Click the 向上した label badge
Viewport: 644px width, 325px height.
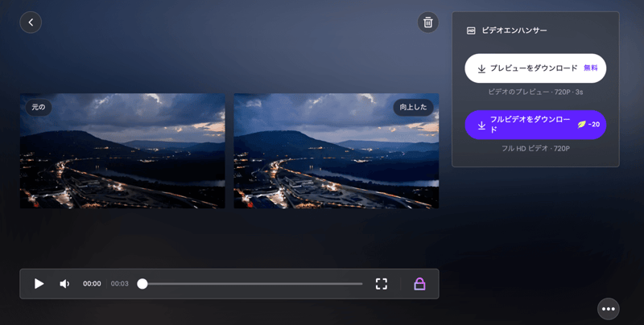pyautogui.click(x=413, y=107)
